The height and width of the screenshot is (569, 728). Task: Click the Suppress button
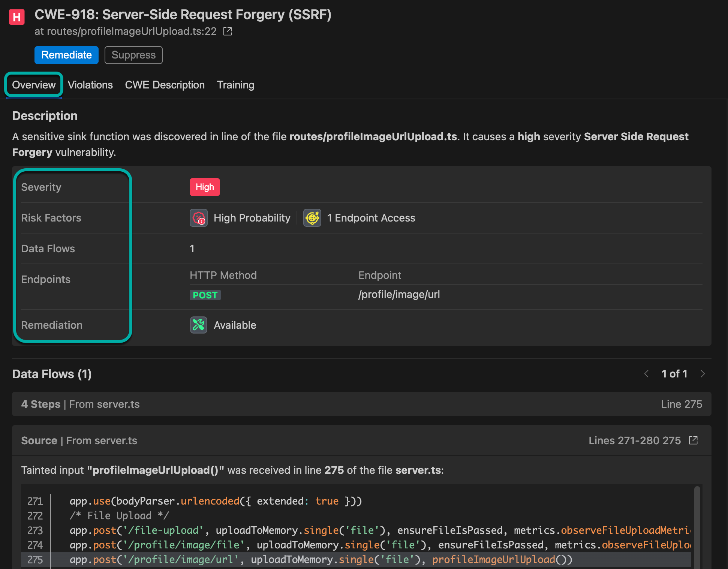133,55
